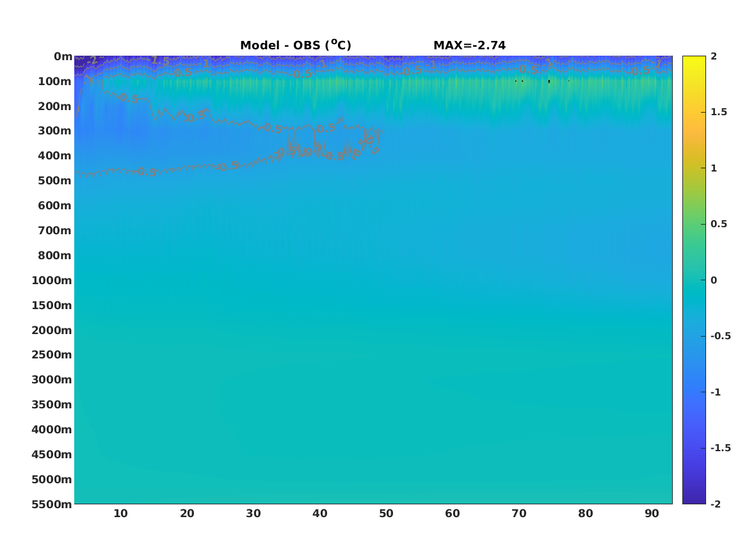Screen dimensions: 747x560
Task: Select the "5000m" depth axis label
Action: point(52,479)
